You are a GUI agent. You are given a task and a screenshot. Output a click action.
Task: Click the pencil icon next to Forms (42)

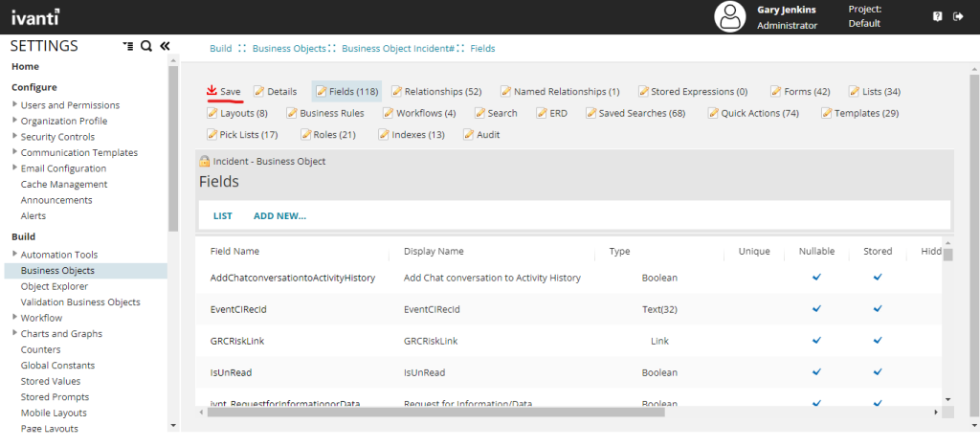coord(776,91)
